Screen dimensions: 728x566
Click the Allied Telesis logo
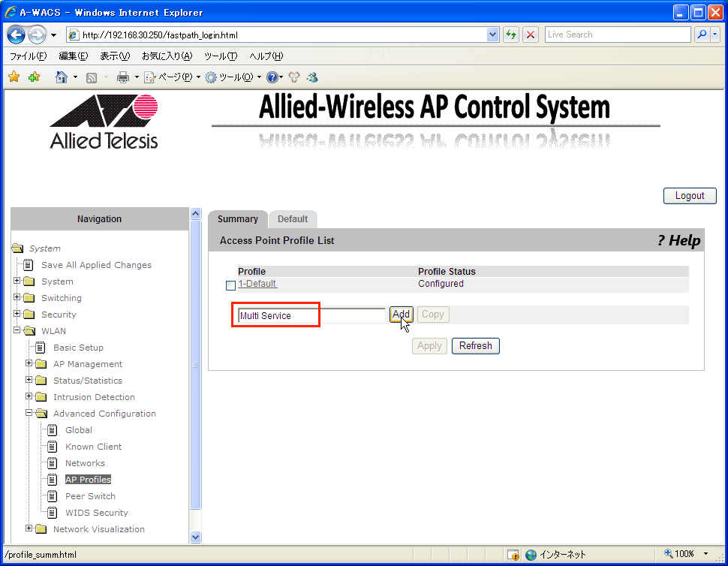[x=104, y=122]
